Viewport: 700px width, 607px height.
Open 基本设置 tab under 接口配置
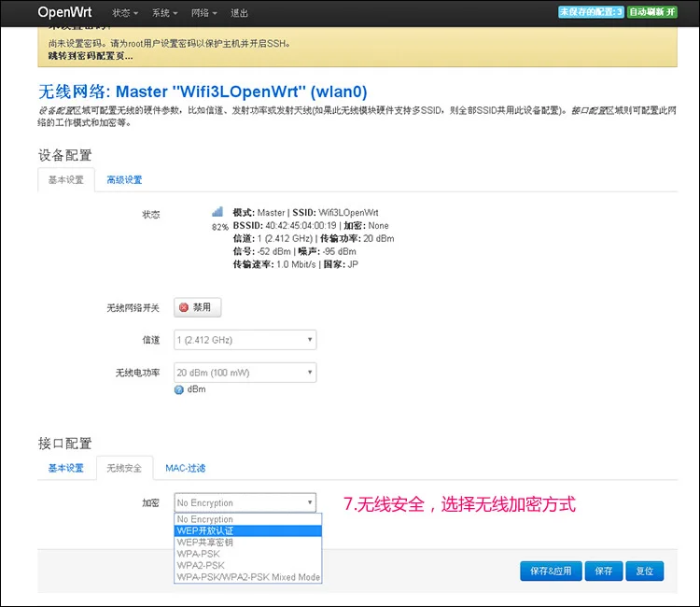click(x=66, y=468)
